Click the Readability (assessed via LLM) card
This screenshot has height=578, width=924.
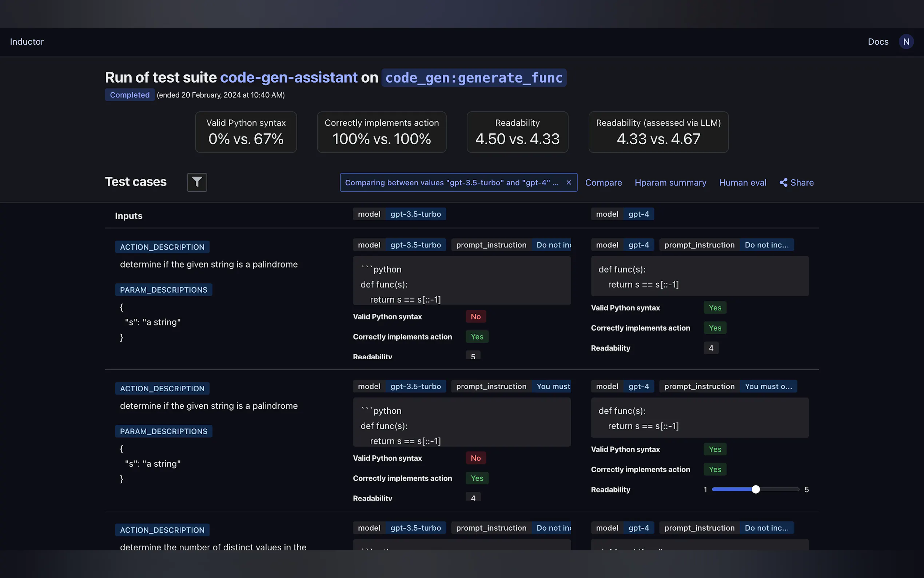(x=658, y=132)
